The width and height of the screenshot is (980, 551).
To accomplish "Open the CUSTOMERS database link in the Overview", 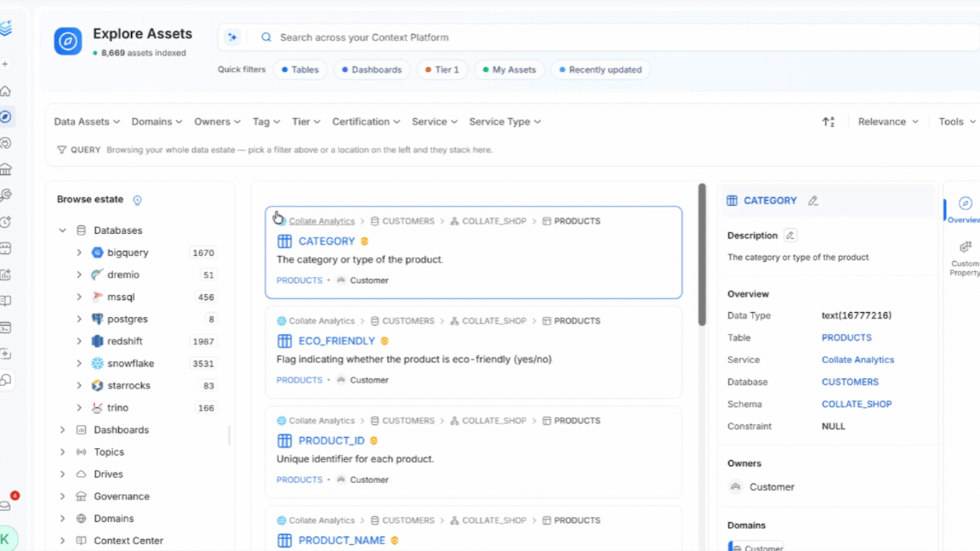I will pyautogui.click(x=850, y=382).
